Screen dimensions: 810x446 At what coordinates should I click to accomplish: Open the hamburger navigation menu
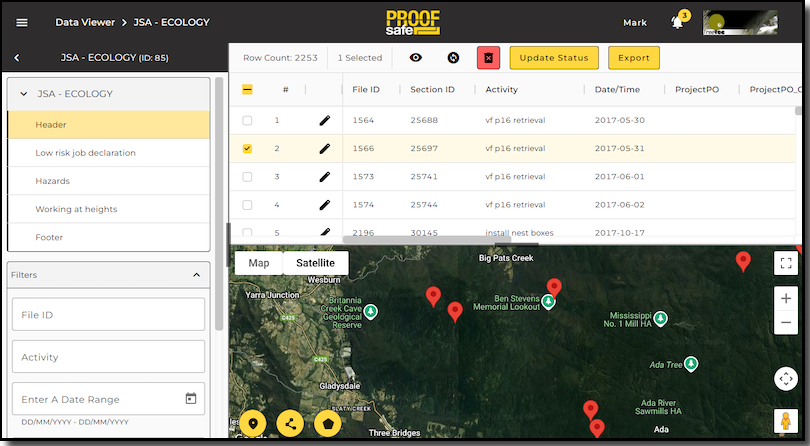22,22
